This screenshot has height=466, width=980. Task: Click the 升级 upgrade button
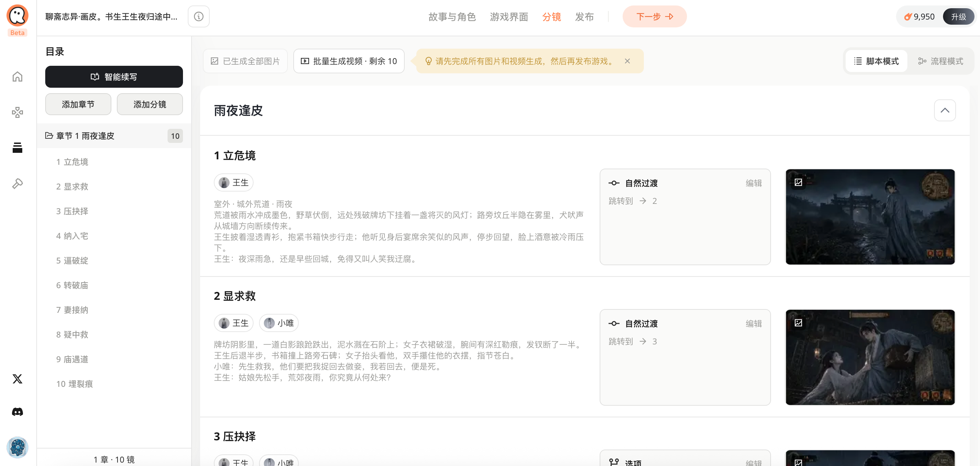pos(958,17)
